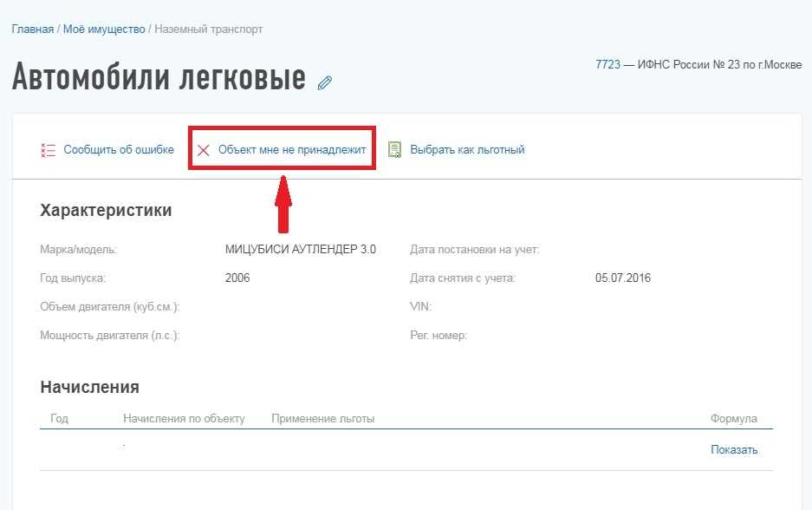This screenshot has height=510, width=812.
Task: Click the 'Наземный транспорт' breadcrumb text
Action: [208, 29]
